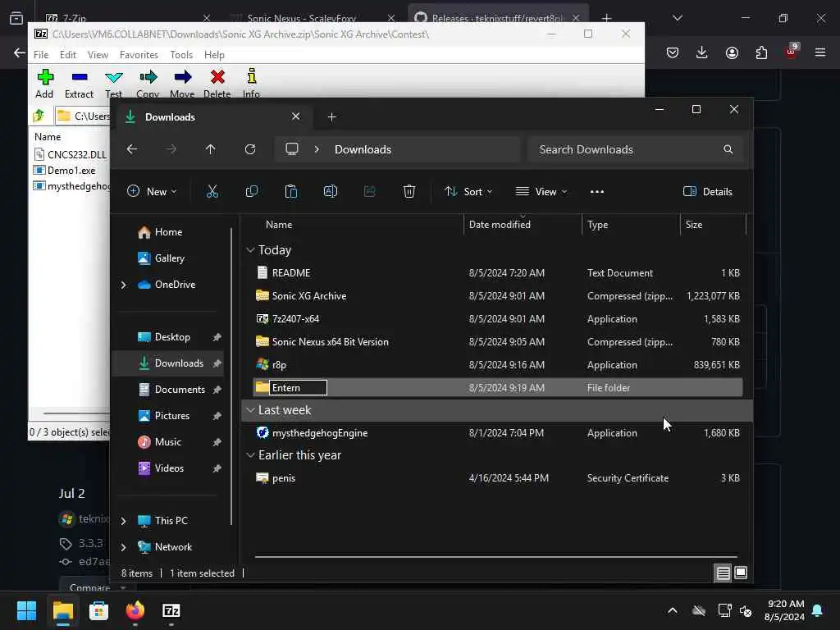
Task: Go up to parent folder in Explorer
Action: (211, 149)
